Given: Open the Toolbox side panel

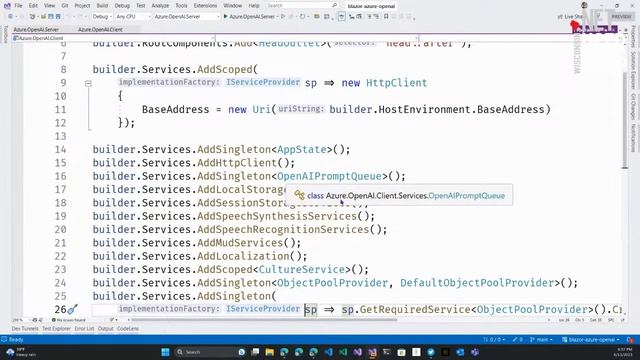Looking at the screenshot, I should [x=5, y=34].
